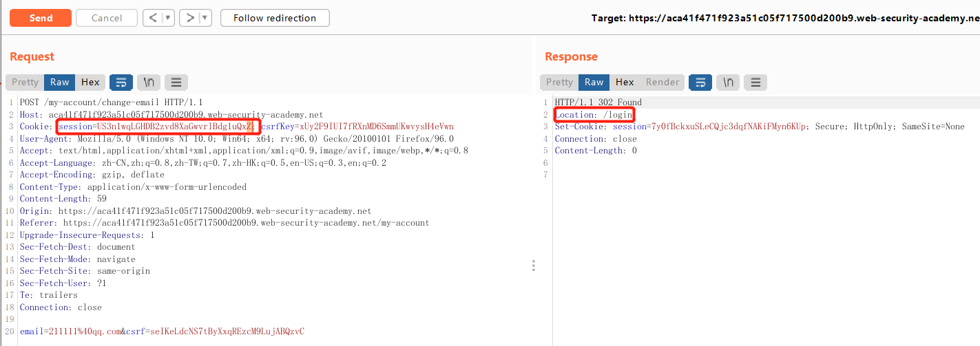Go back to the previous request in history

pyautogui.click(x=152, y=18)
